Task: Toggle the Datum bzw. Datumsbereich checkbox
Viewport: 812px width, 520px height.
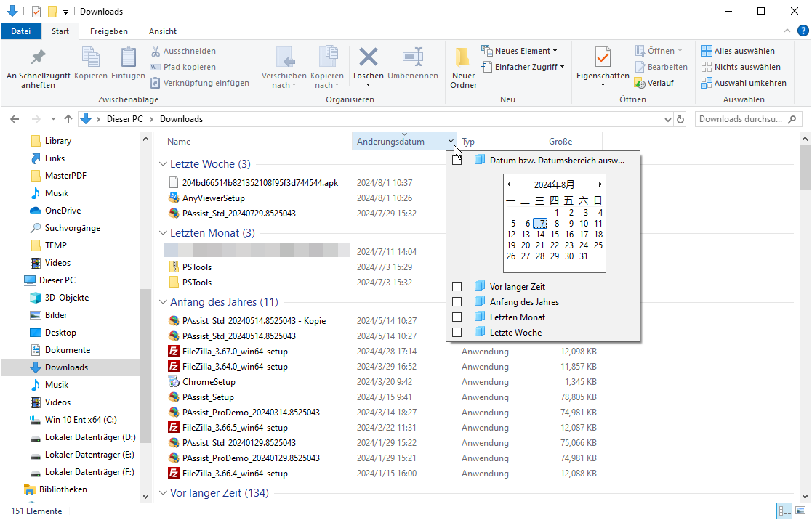Action: (x=457, y=161)
